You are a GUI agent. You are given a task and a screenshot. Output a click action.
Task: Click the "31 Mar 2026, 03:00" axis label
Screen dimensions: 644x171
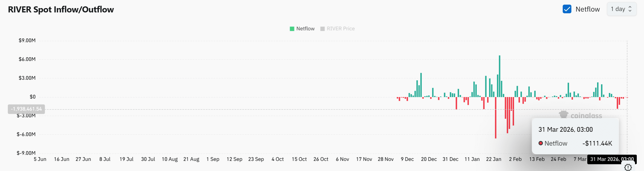pyautogui.click(x=612, y=159)
